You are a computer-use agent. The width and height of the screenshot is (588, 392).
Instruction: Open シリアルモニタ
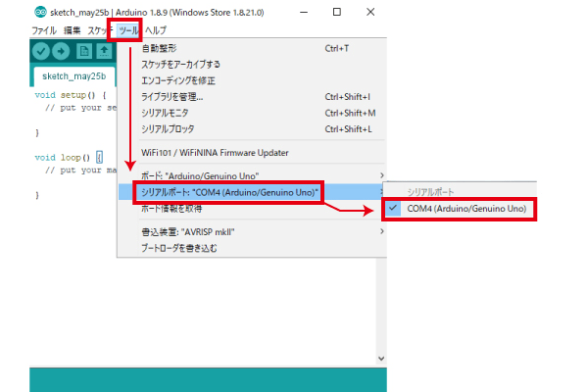click(252, 113)
